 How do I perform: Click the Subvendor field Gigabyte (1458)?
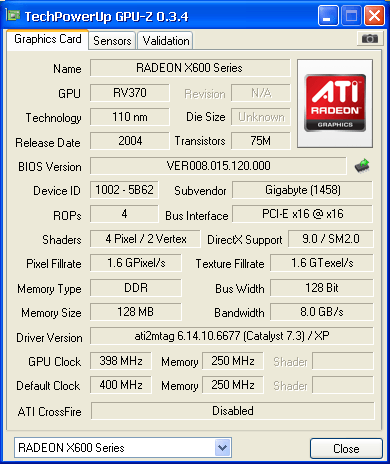pyautogui.click(x=303, y=190)
